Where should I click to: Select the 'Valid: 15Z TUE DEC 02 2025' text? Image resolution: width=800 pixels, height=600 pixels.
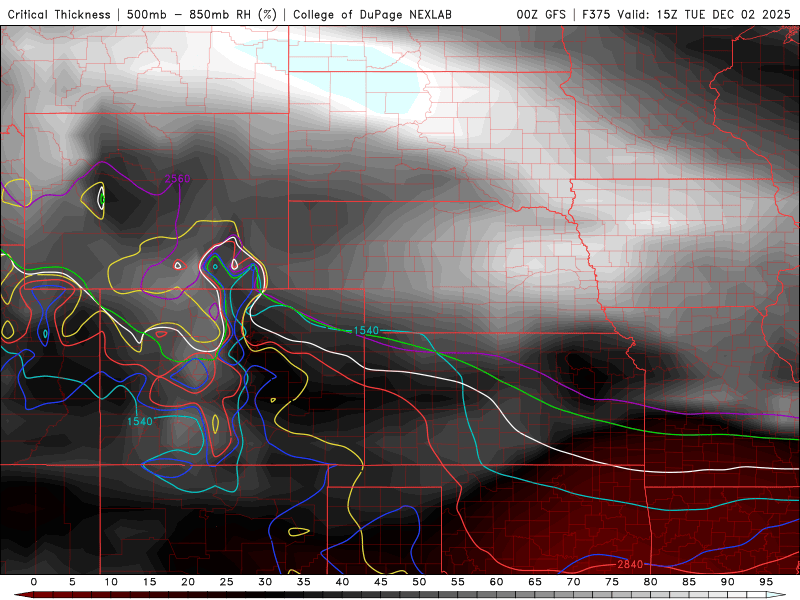pyautogui.click(x=704, y=14)
